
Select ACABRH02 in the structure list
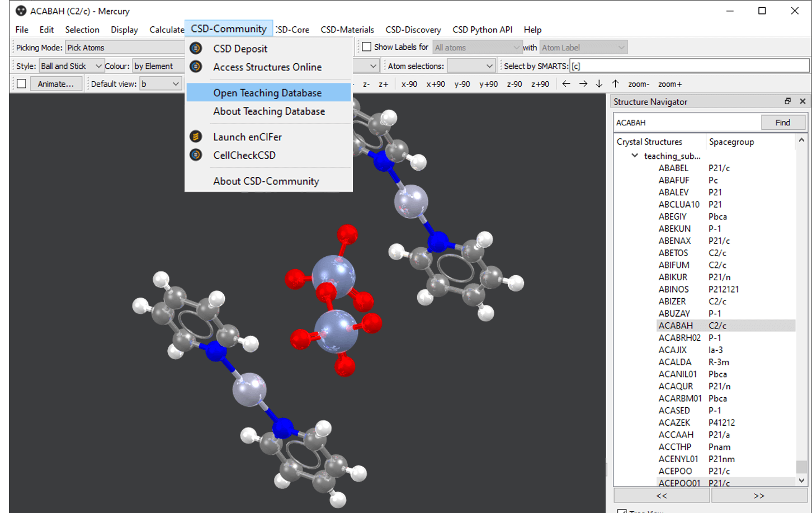coord(680,337)
